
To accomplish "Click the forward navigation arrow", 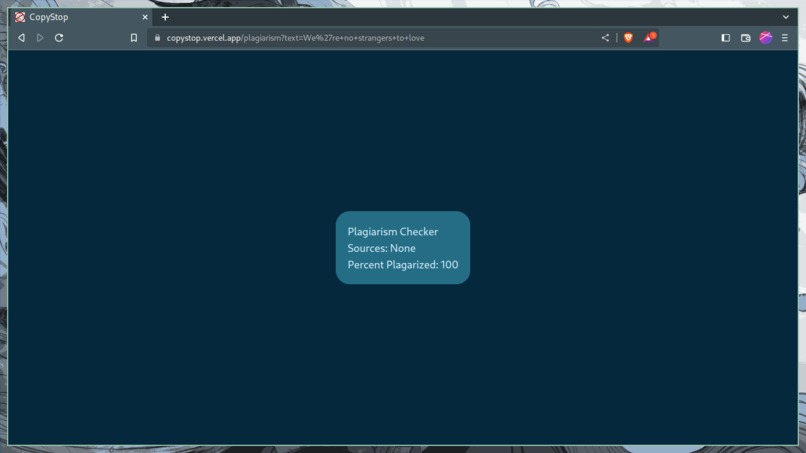I will 40,38.
